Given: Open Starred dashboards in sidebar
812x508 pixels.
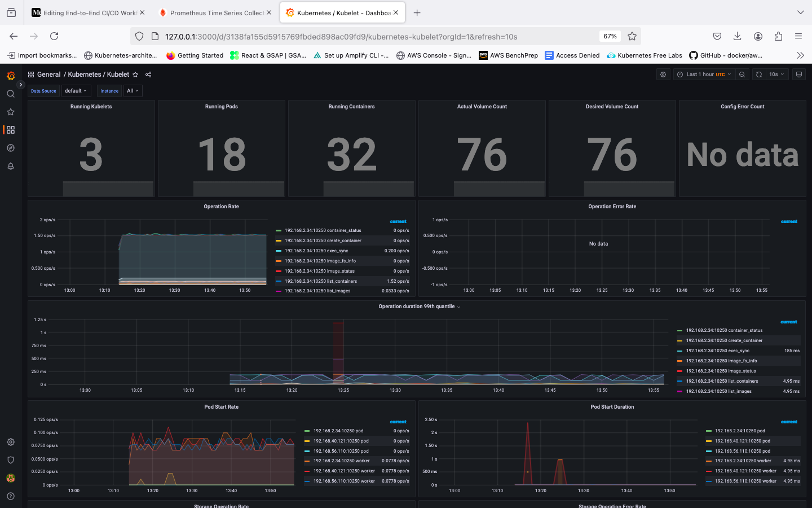Looking at the screenshot, I should point(11,112).
